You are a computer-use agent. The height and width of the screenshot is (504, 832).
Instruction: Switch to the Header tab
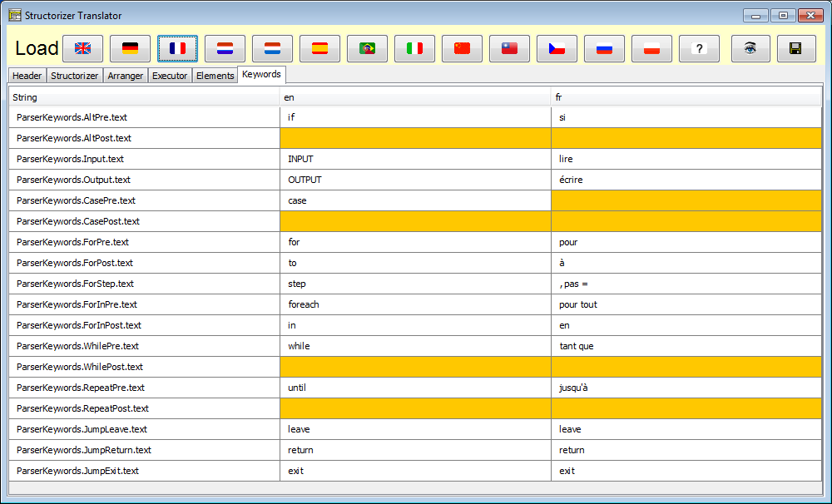click(27, 76)
